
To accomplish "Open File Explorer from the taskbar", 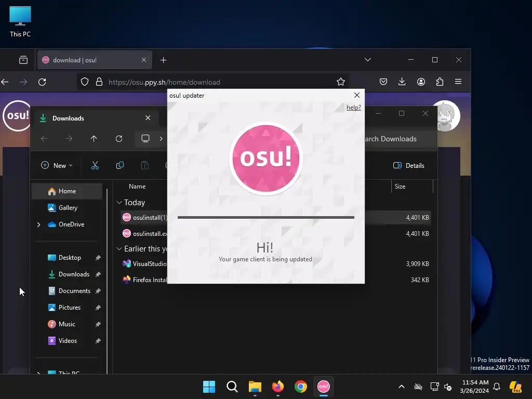I will pos(255,387).
